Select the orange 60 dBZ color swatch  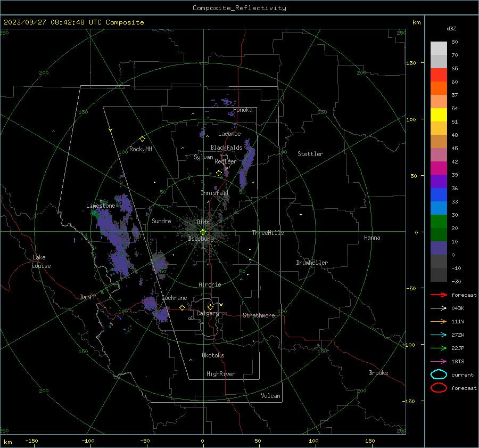439,88
